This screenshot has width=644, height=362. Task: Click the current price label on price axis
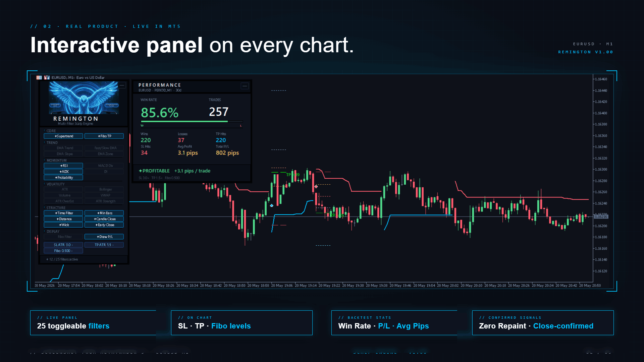601,217
